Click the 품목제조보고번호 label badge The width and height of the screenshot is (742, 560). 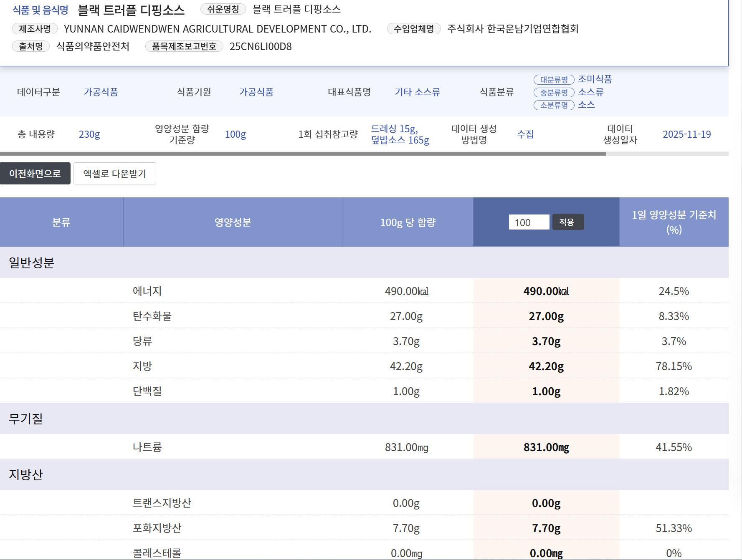(184, 46)
